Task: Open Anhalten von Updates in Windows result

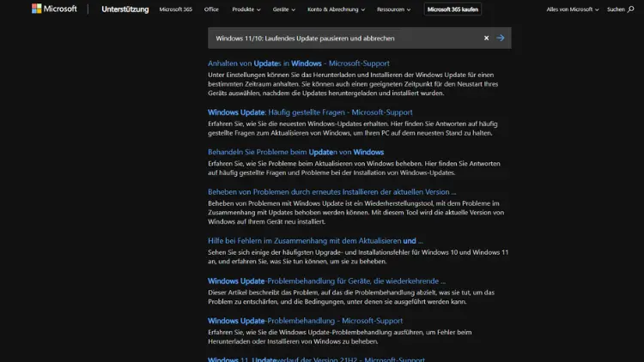Action: tap(299, 63)
